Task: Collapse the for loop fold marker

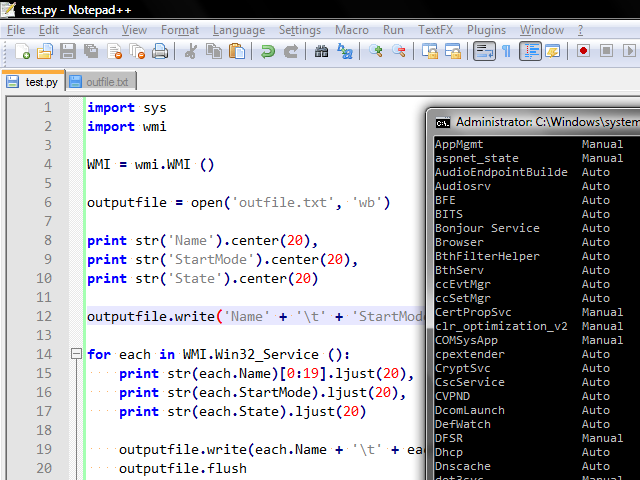Action: click(76, 354)
